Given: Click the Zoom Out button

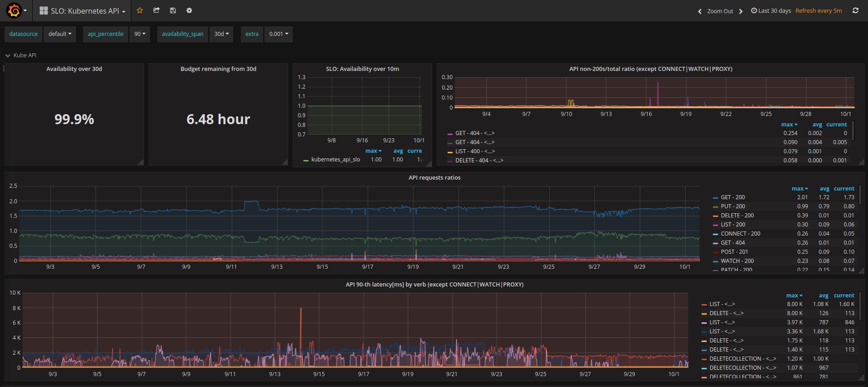Looking at the screenshot, I should (720, 11).
